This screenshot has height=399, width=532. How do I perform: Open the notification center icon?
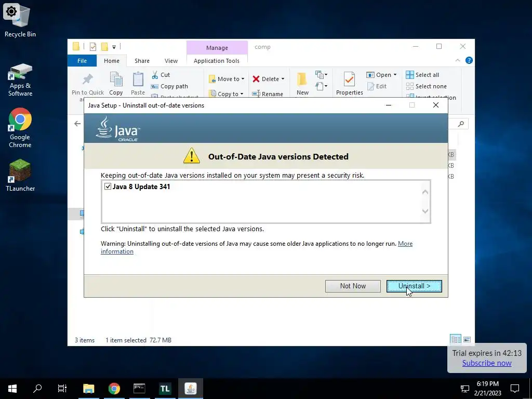515,389
